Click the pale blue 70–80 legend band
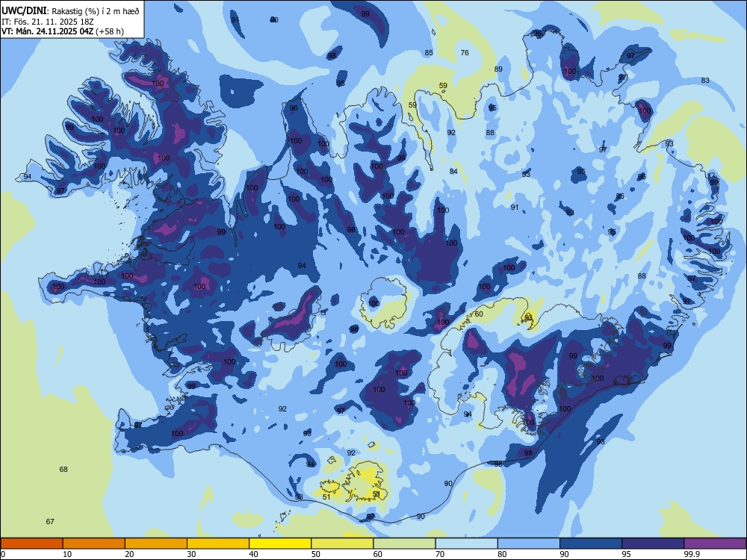The height and width of the screenshot is (560, 747). click(x=467, y=544)
